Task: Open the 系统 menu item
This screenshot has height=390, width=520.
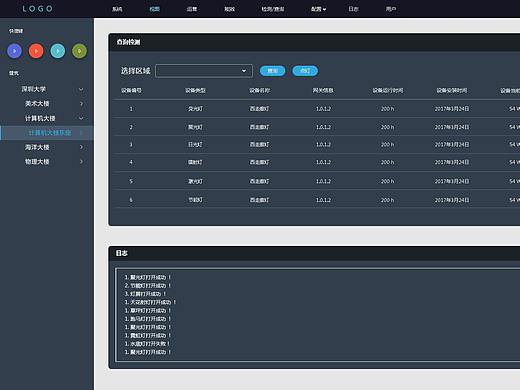Action: coord(117,9)
